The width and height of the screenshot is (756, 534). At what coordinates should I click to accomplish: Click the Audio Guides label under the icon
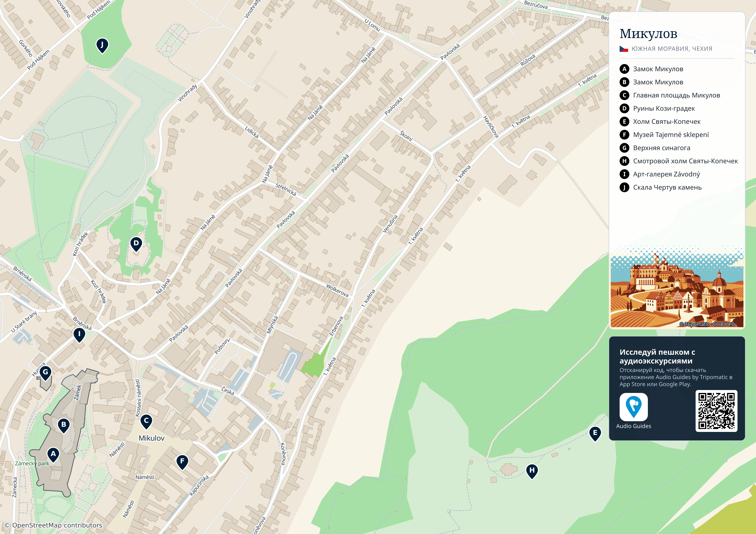(633, 426)
